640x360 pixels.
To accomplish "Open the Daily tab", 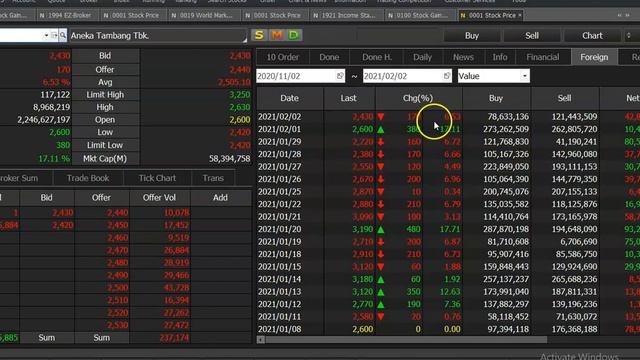I will pos(422,57).
